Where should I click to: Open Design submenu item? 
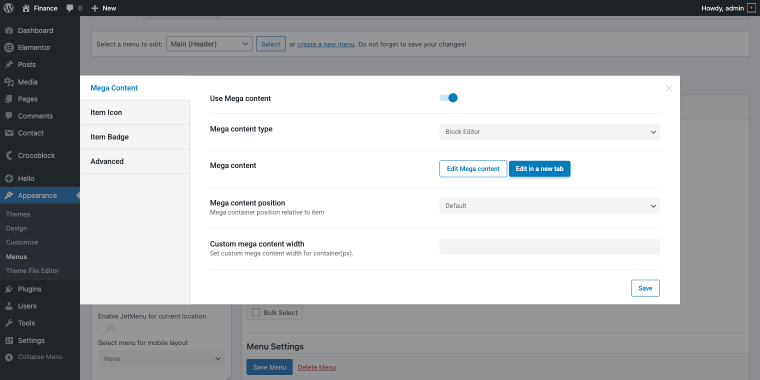click(x=16, y=228)
